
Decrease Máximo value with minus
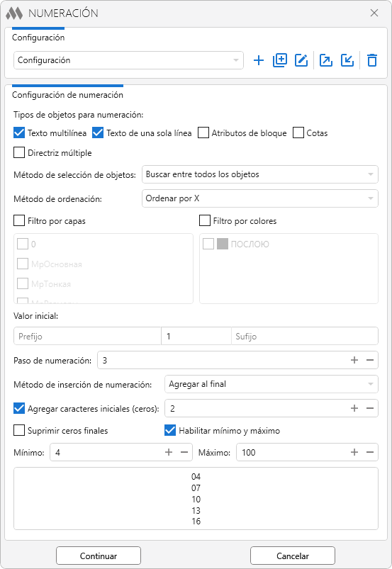click(x=370, y=452)
